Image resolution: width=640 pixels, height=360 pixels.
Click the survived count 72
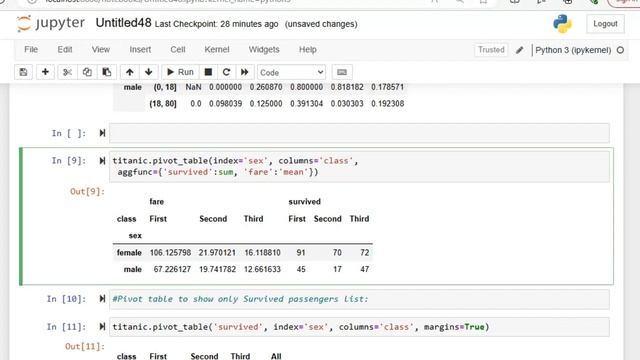tap(364, 253)
